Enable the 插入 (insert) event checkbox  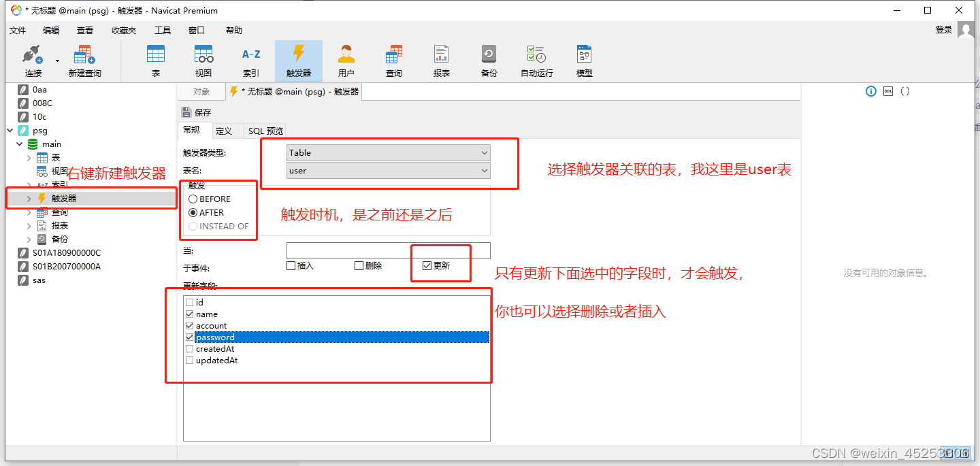click(291, 265)
